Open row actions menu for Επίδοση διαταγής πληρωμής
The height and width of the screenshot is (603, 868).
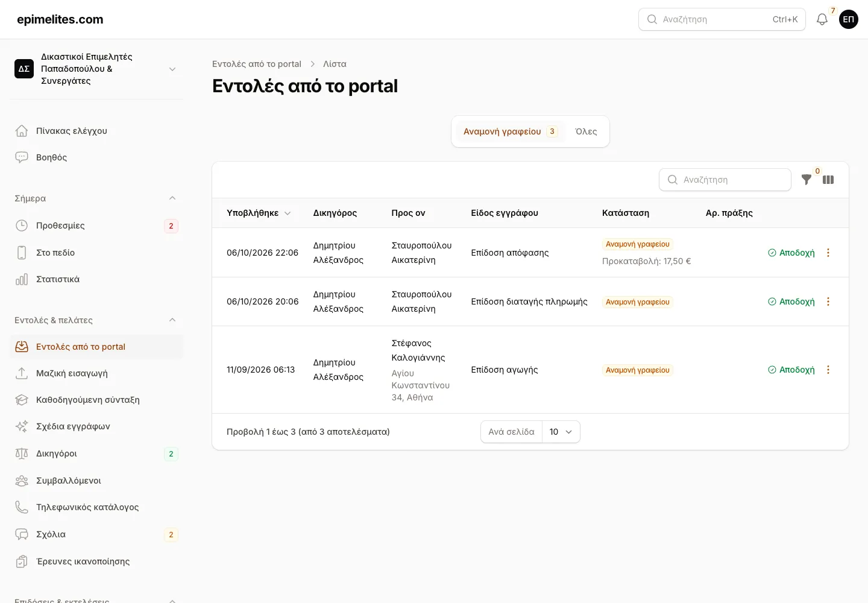[x=828, y=301]
